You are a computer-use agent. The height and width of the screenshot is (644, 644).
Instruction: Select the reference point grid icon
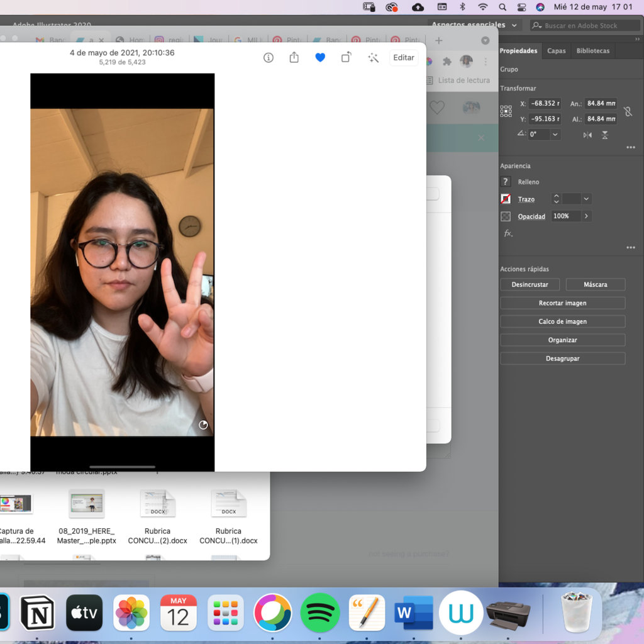[506, 111]
